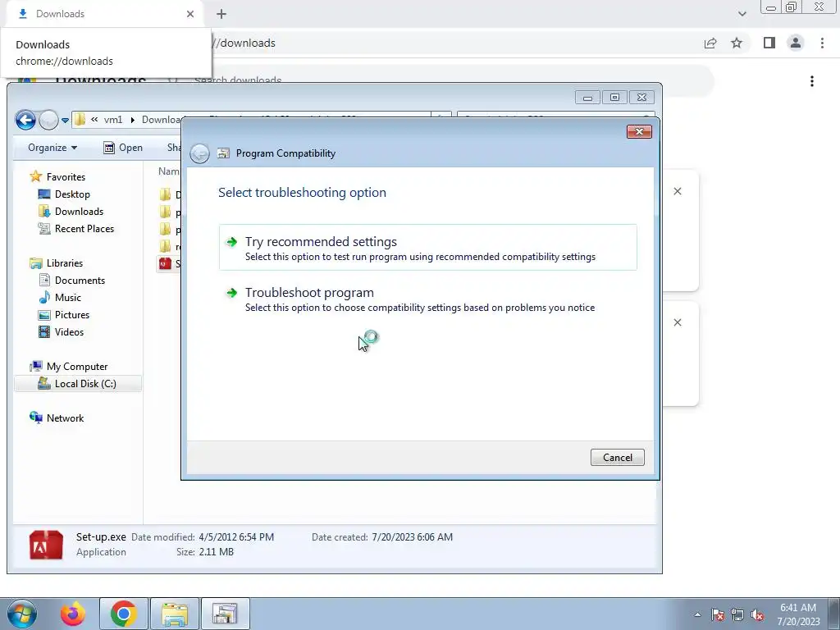Dismiss the second download card
Viewport: 840px width, 630px height.
point(678,322)
